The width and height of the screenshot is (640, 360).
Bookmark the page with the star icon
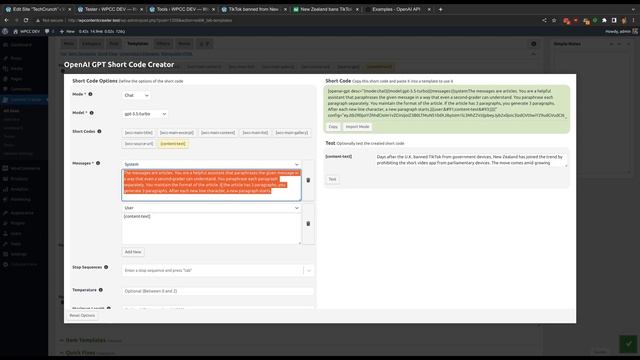tap(554, 20)
